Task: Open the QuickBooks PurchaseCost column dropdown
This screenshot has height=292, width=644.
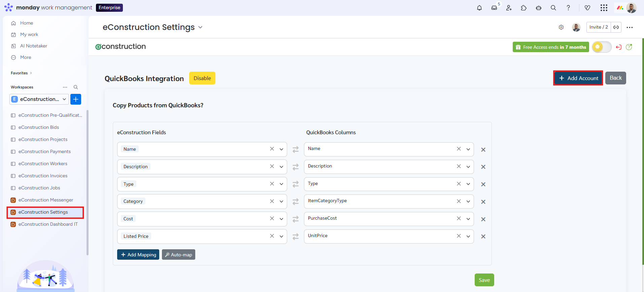Action: coord(468,219)
